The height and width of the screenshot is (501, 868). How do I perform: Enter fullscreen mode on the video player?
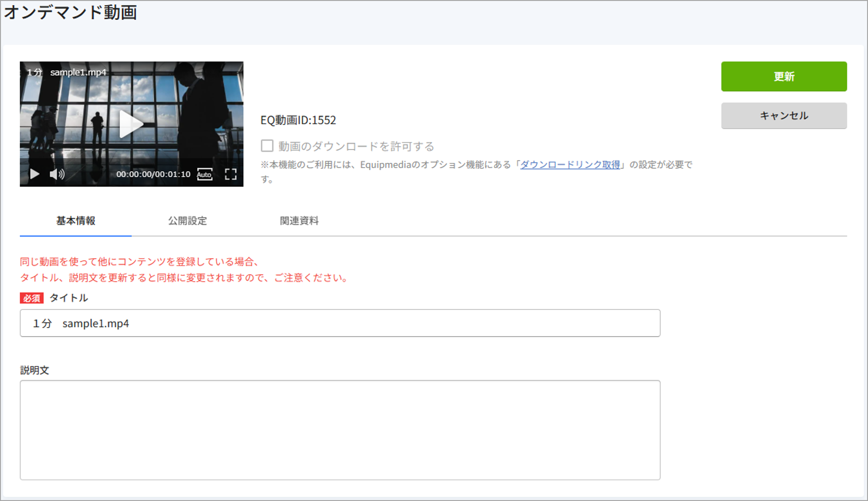230,174
